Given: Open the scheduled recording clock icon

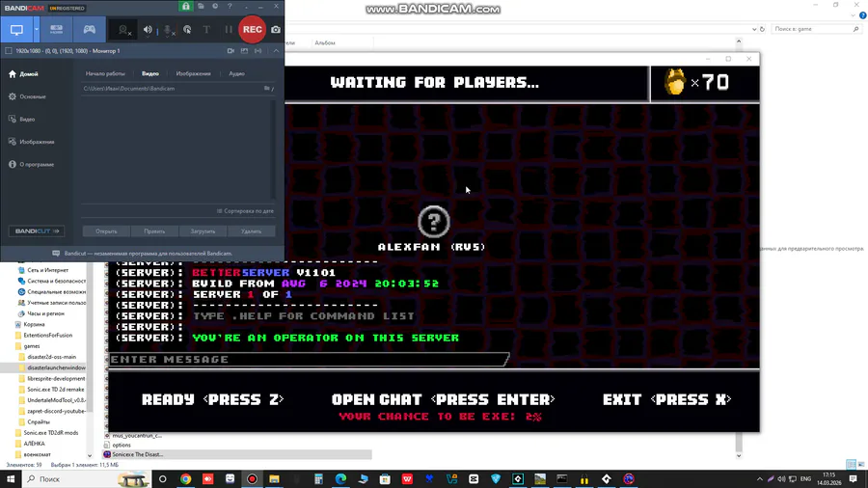Looking at the screenshot, I should [x=215, y=6].
